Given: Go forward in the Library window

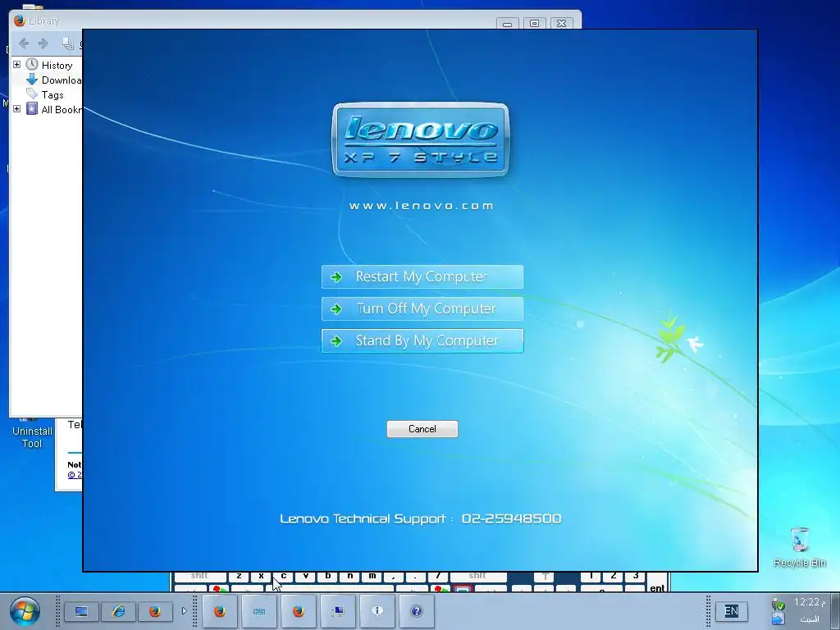Looking at the screenshot, I should coord(43,43).
